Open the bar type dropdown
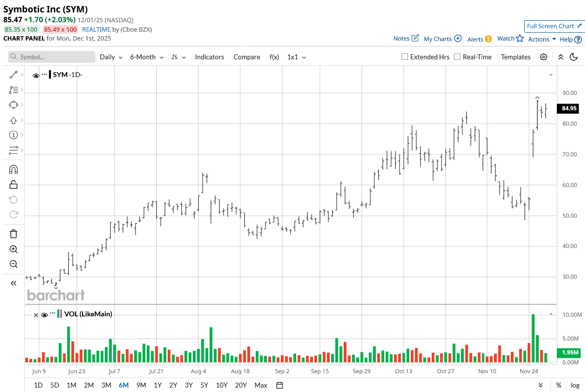585x392 pixels. click(179, 57)
